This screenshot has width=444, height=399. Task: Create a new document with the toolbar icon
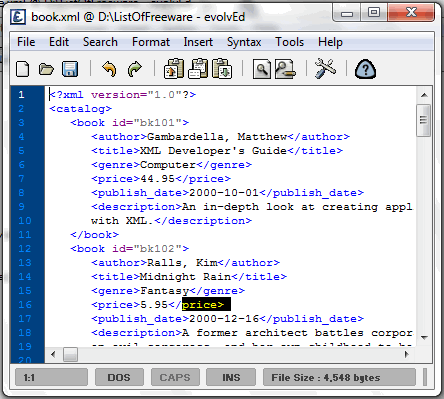[x=23, y=69]
